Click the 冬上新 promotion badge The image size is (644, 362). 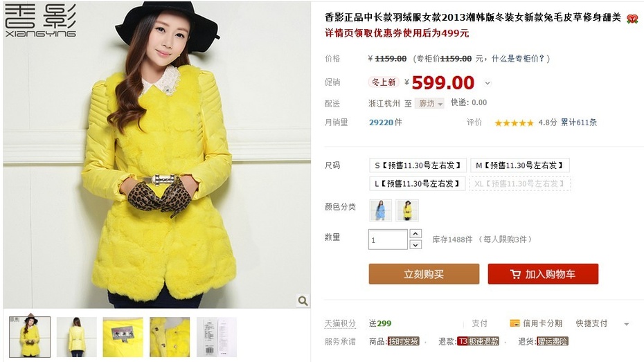click(384, 82)
